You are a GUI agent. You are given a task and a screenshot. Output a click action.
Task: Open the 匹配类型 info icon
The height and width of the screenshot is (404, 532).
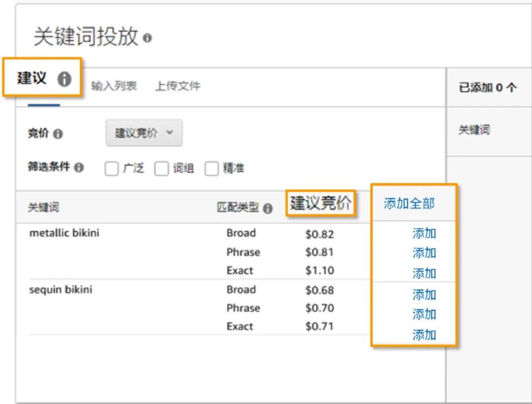268,209
